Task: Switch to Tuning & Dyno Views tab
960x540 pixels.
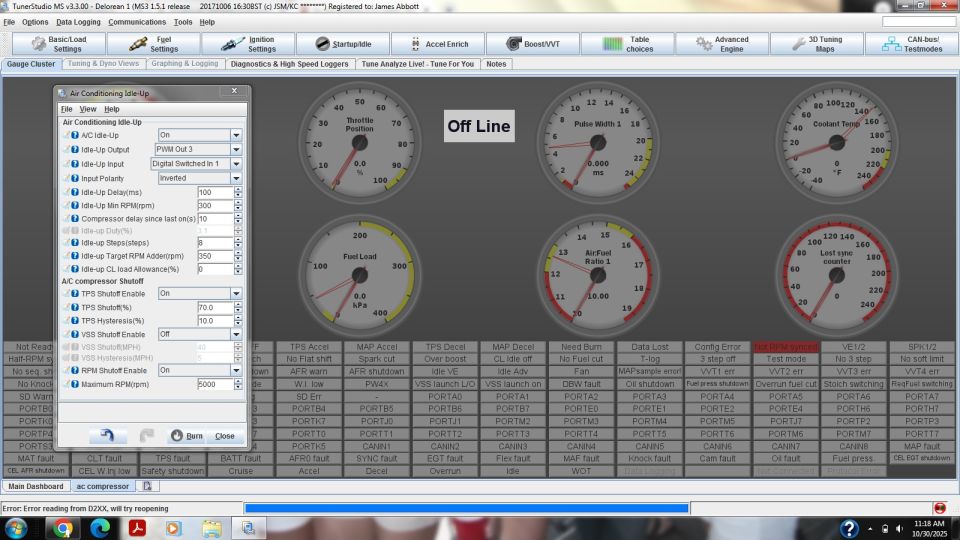Action: tap(103, 64)
